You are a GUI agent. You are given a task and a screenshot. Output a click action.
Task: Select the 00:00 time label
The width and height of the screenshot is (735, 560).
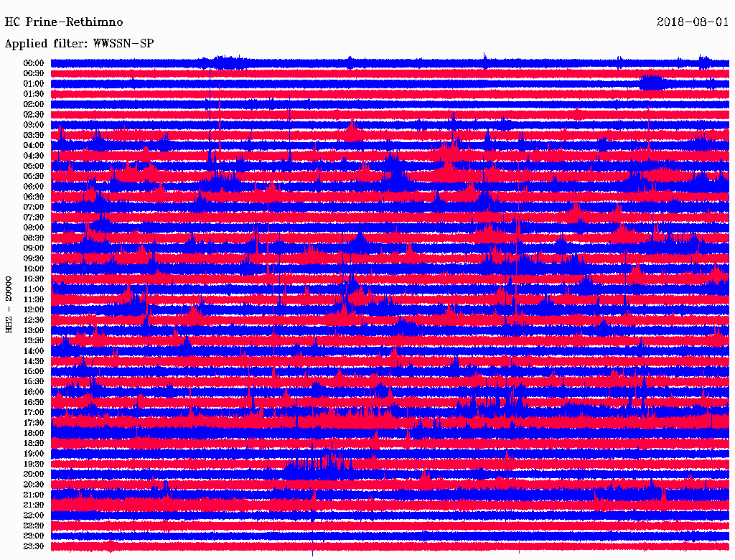click(x=33, y=63)
